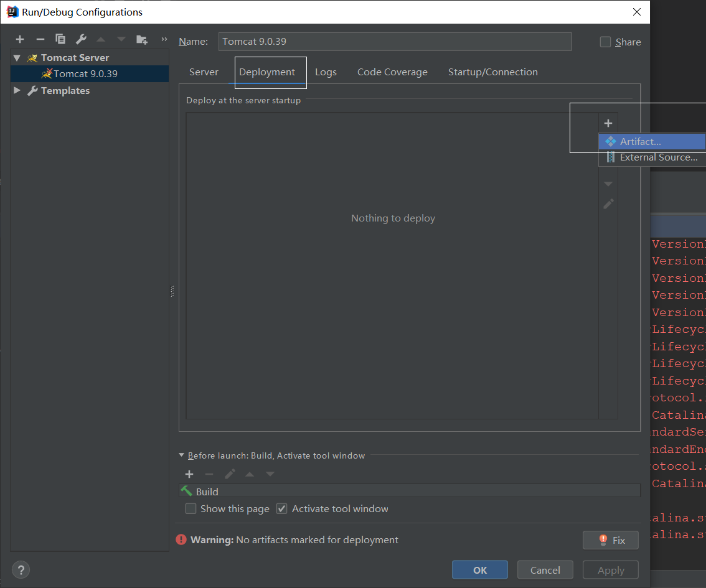The height and width of the screenshot is (588, 706).
Task: Copy the selected configuration
Action: point(60,39)
